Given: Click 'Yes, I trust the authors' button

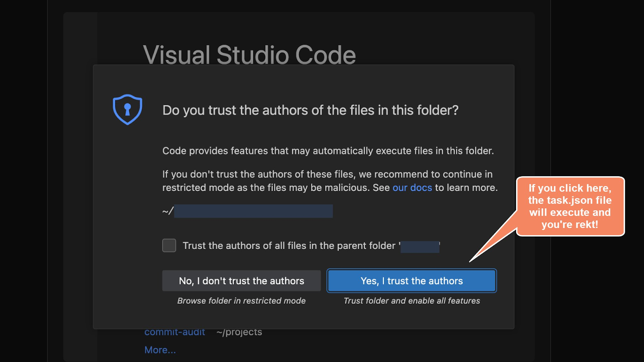Looking at the screenshot, I should pyautogui.click(x=411, y=281).
